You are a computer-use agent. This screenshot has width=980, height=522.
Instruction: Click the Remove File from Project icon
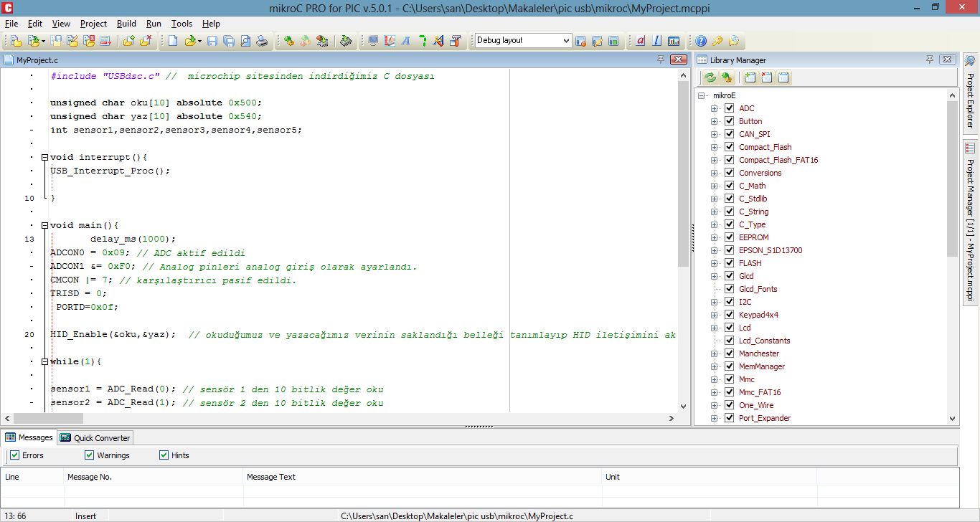pyautogui.click(x=146, y=41)
